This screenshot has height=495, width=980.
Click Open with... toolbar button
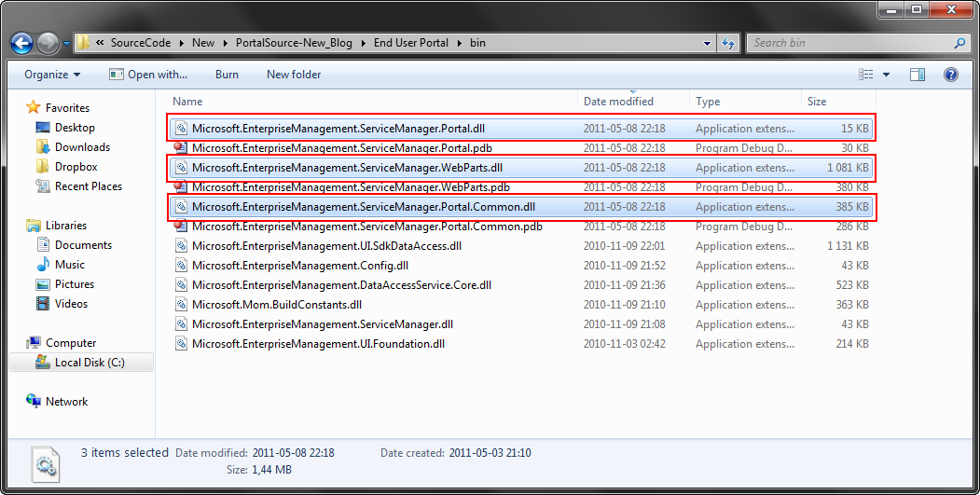149,75
